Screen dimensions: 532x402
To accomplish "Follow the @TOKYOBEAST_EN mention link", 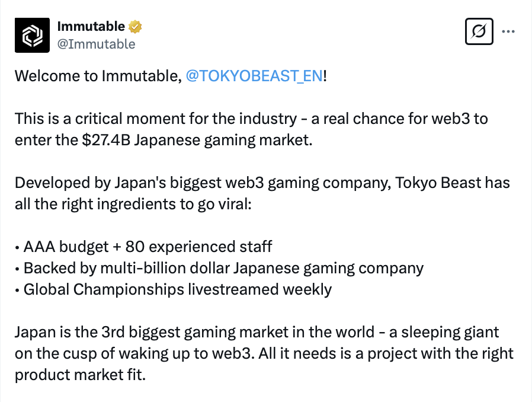I will [x=254, y=77].
